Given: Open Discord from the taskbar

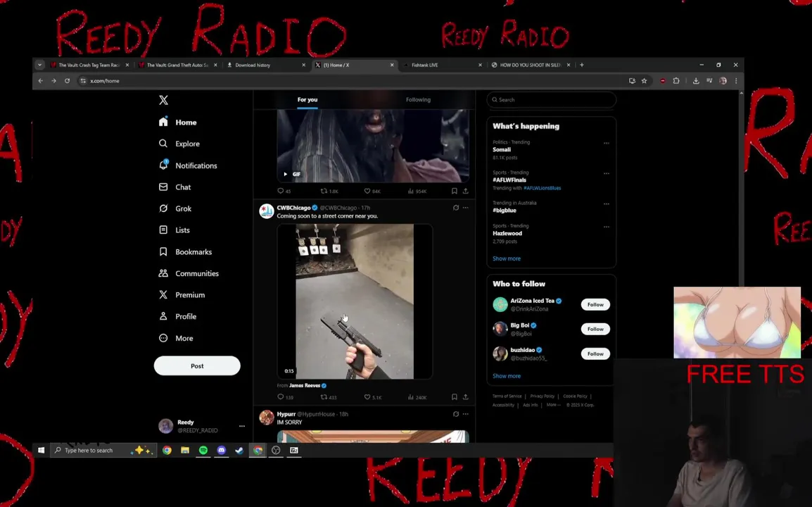Looking at the screenshot, I should pos(221,451).
